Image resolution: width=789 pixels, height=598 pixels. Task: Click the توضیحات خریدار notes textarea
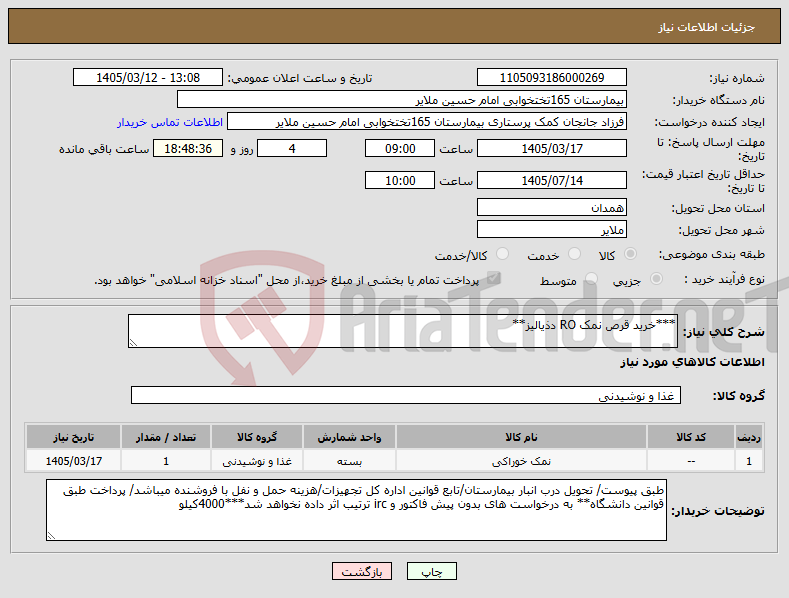pyautogui.click(x=356, y=510)
